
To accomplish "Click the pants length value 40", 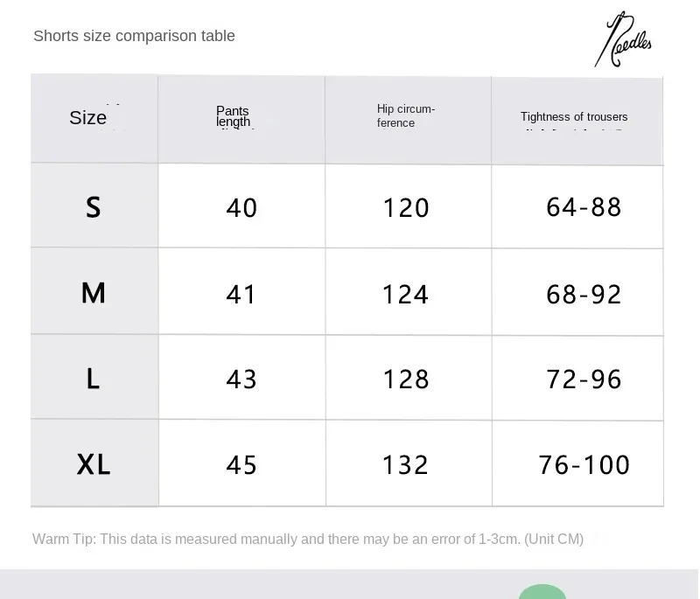I will point(241,208).
